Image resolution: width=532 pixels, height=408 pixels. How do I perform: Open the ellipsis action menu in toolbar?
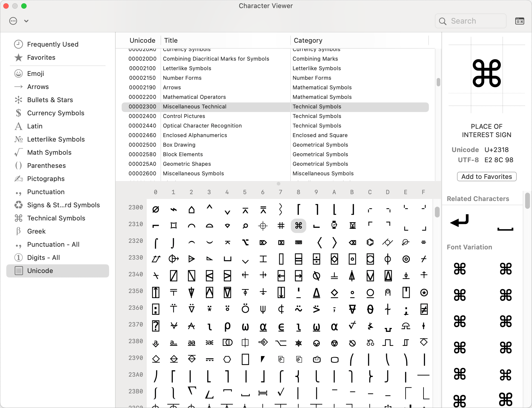pyautogui.click(x=13, y=21)
